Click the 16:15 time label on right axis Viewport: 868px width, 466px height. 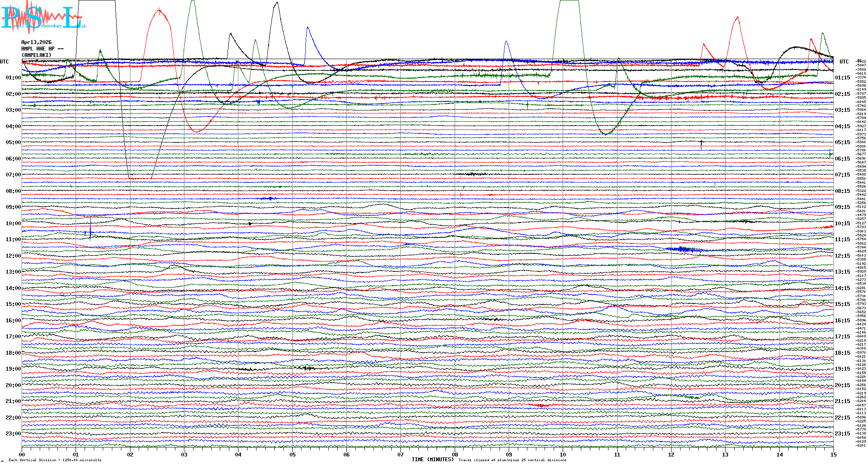(x=842, y=321)
